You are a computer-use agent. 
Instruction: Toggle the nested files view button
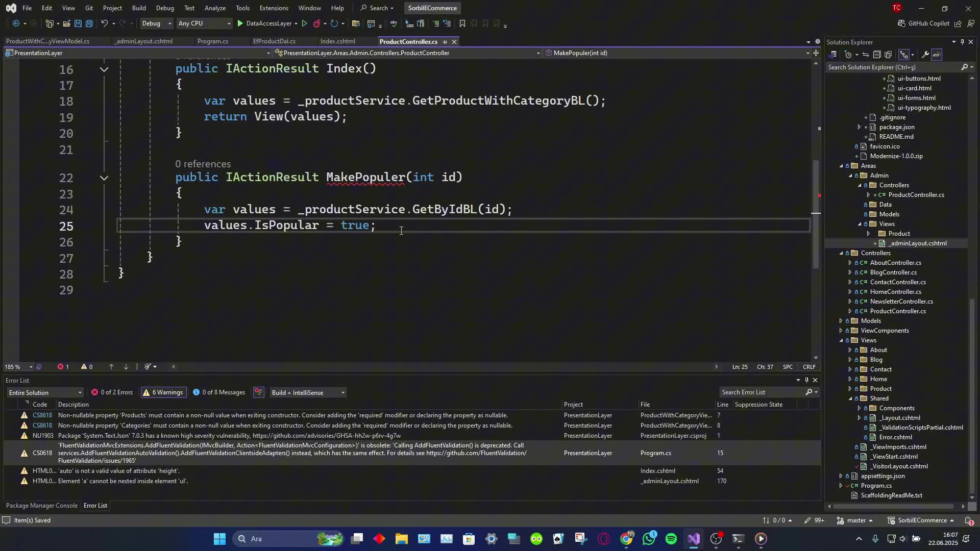904,55
